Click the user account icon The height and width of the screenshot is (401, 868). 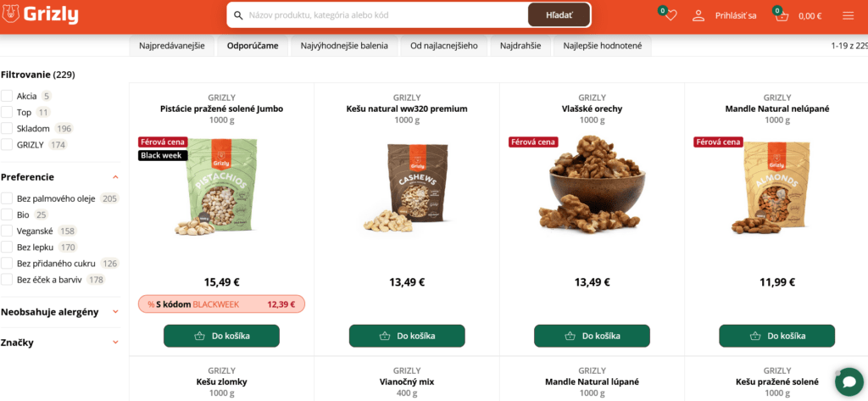click(x=698, y=15)
